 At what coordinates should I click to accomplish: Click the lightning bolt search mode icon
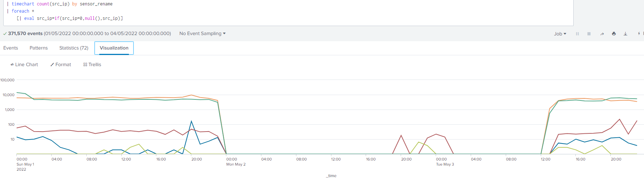(x=639, y=34)
